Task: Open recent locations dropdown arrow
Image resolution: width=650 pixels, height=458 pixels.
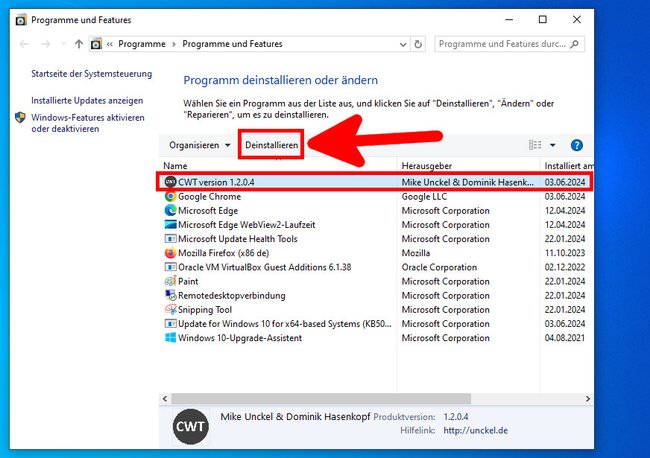Action: tap(63, 44)
